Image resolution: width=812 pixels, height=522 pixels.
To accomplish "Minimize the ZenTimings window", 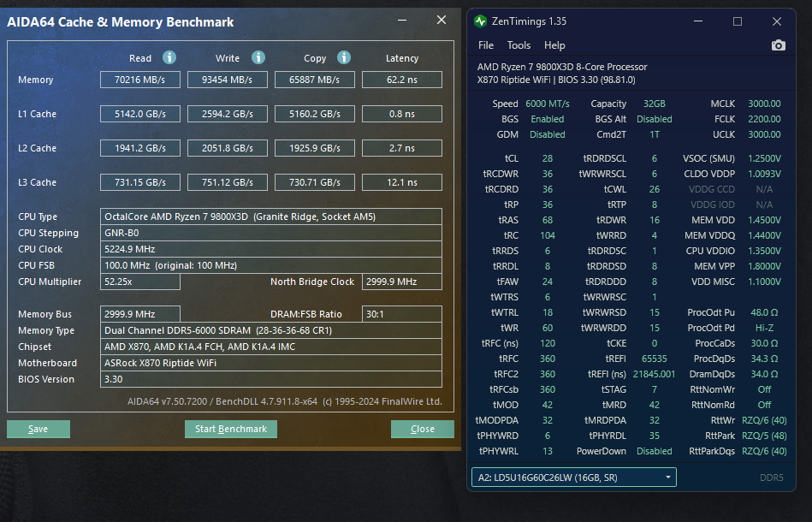I will point(698,21).
